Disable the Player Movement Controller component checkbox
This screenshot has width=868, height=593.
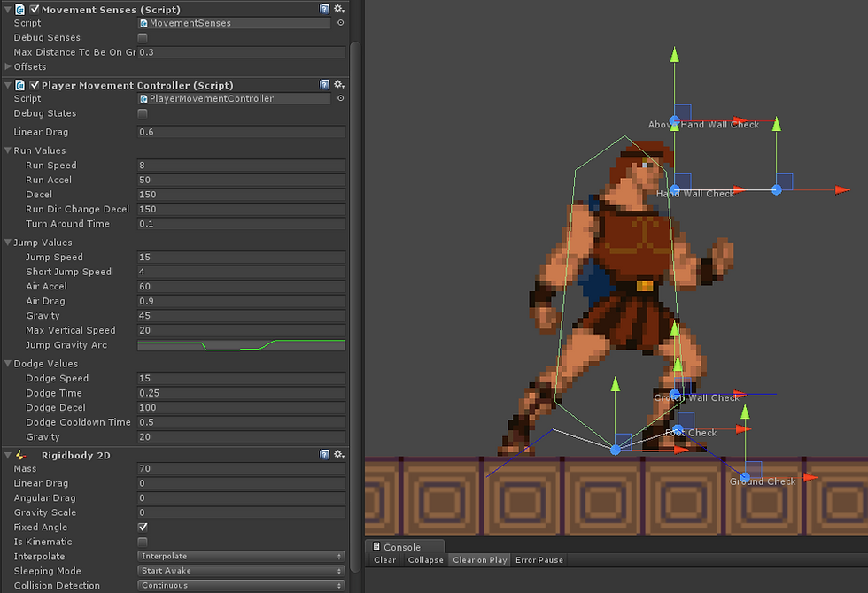pos(35,85)
